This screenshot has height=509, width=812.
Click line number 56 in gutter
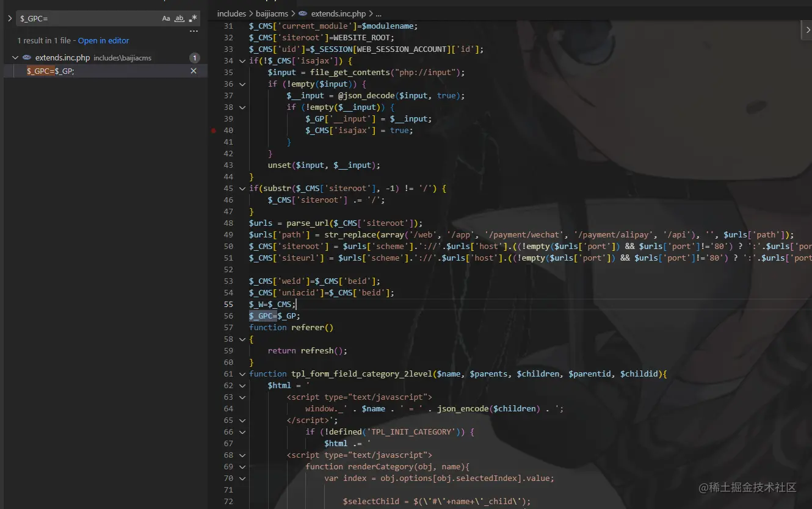(228, 316)
